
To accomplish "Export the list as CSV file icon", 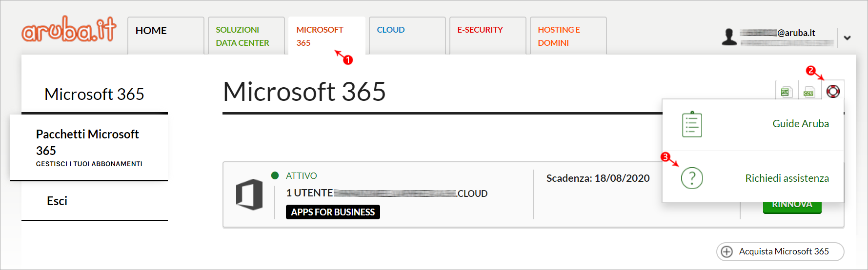I will click(x=809, y=92).
